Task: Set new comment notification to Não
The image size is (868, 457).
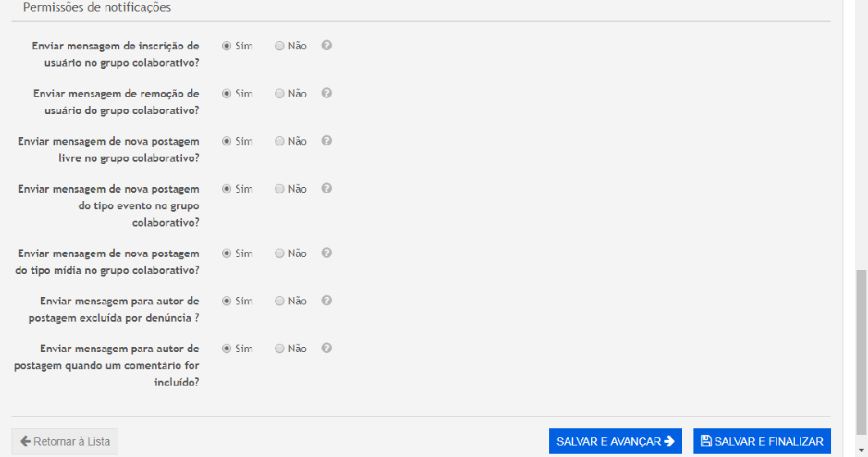Action: click(279, 349)
